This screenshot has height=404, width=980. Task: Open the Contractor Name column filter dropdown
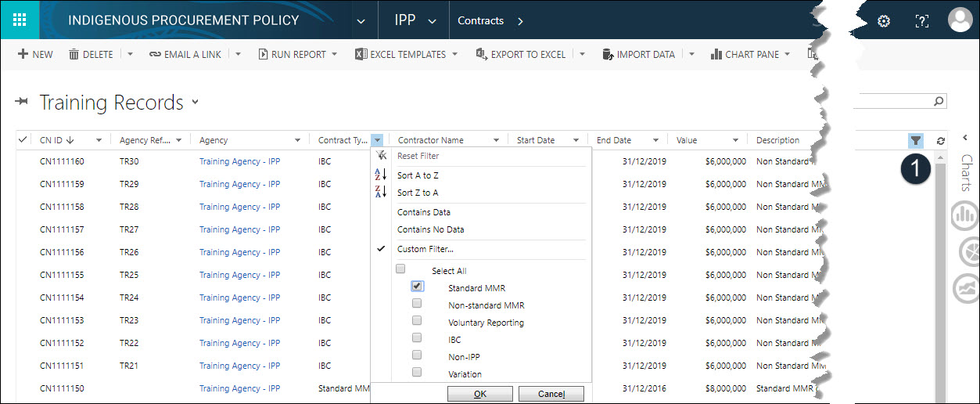[x=496, y=141]
